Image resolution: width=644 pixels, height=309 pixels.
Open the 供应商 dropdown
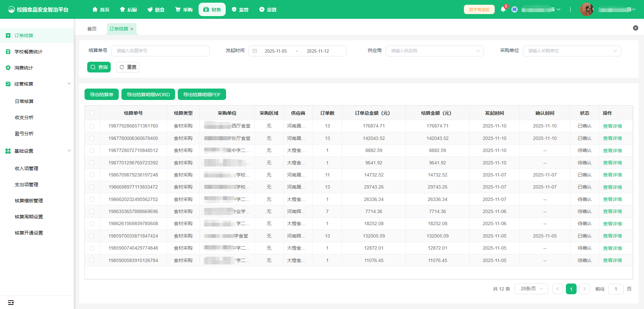[x=435, y=51]
